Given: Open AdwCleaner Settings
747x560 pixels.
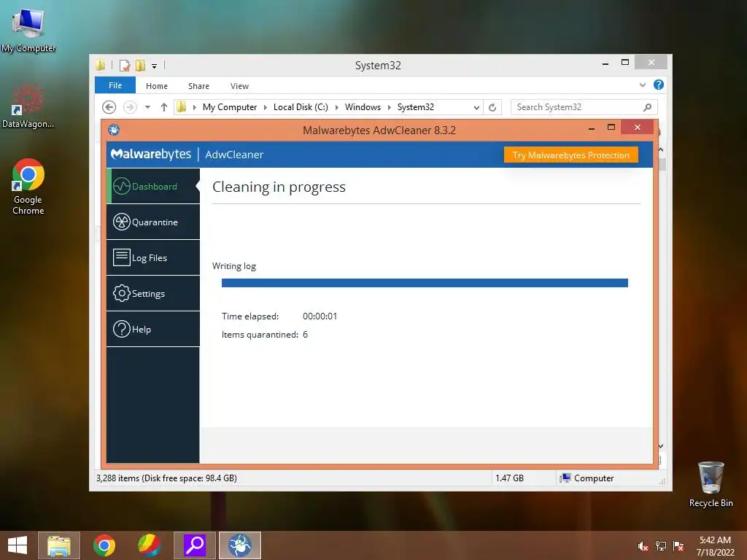Looking at the screenshot, I should [x=153, y=293].
